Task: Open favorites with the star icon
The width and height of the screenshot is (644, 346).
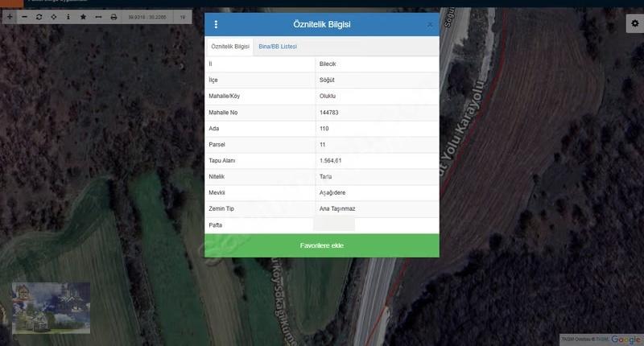Action: (84, 17)
